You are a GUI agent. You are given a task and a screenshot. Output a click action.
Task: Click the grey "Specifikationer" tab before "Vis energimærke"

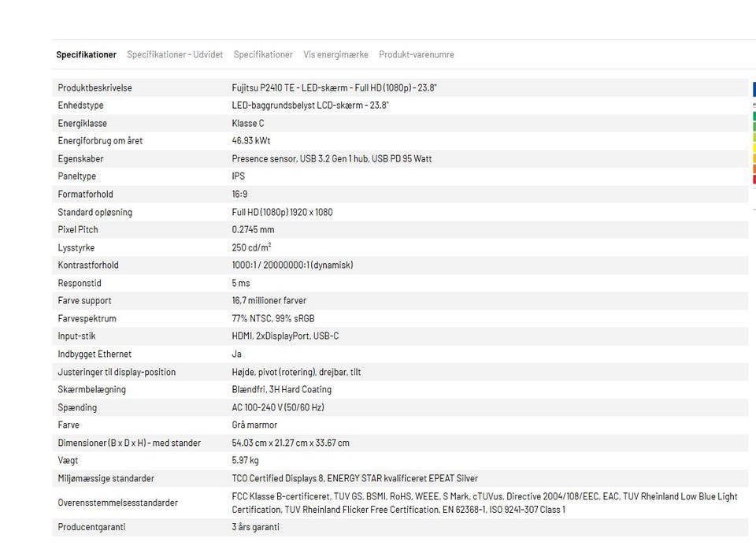(x=263, y=55)
